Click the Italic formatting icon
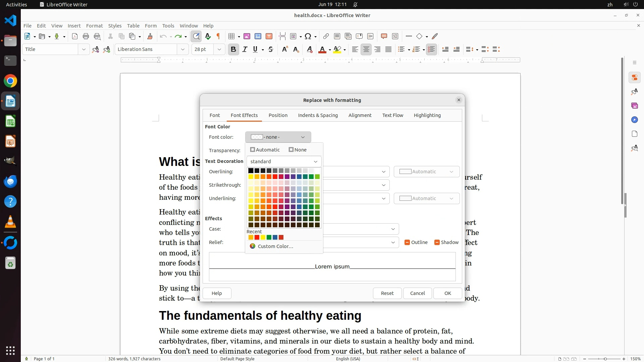This screenshot has width=644, height=362. (245, 50)
